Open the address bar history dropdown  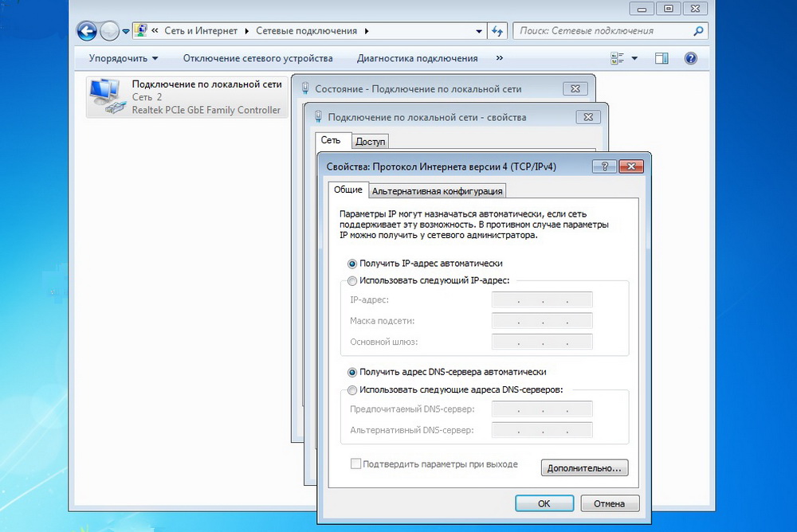479,30
